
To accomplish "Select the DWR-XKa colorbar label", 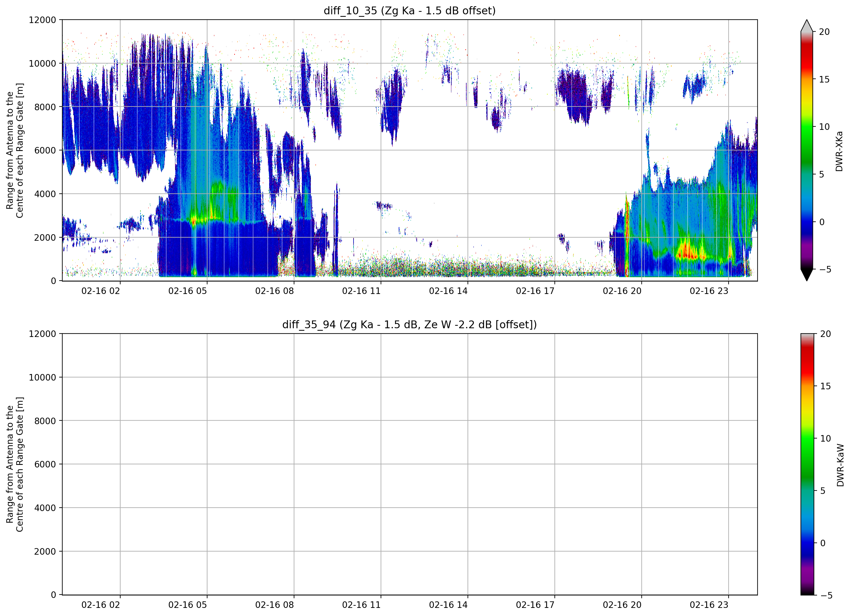I will (839, 151).
